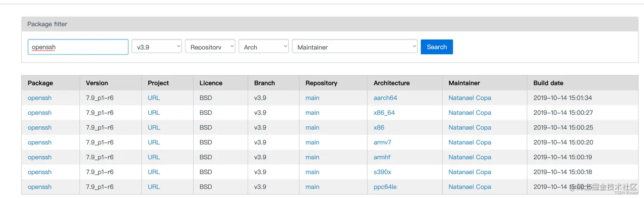The height and width of the screenshot is (198, 644).
Task: Open the project URL link in x86_64 row
Action: click(x=154, y=113)
